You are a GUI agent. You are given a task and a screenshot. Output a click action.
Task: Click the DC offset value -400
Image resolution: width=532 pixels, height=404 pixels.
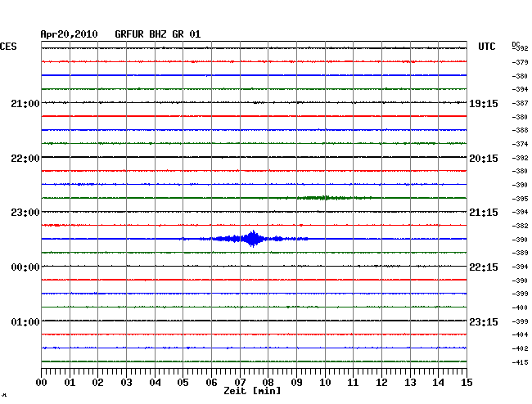(x=520, y=307)
